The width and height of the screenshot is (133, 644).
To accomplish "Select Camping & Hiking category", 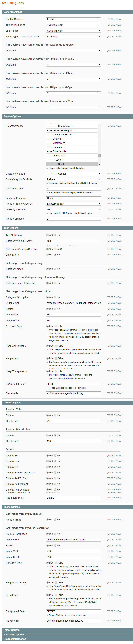I will click(72, 135).
